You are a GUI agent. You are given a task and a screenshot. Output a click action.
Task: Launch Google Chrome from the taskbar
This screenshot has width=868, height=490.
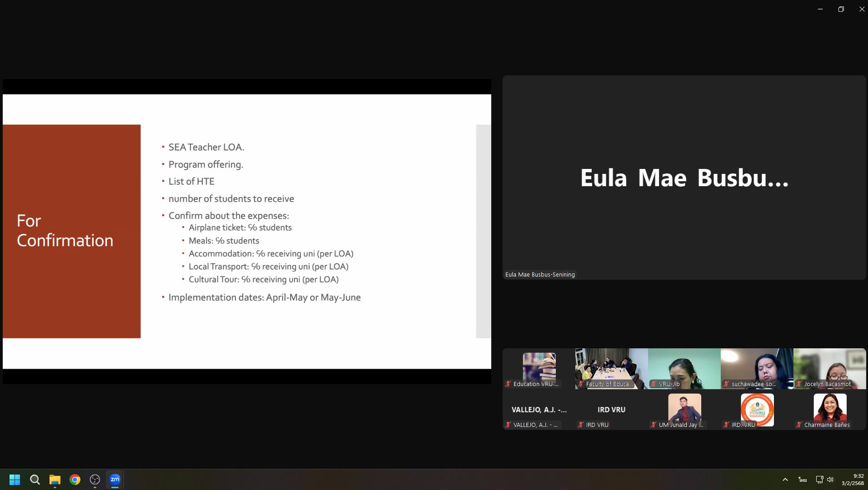tap(75, 480)
